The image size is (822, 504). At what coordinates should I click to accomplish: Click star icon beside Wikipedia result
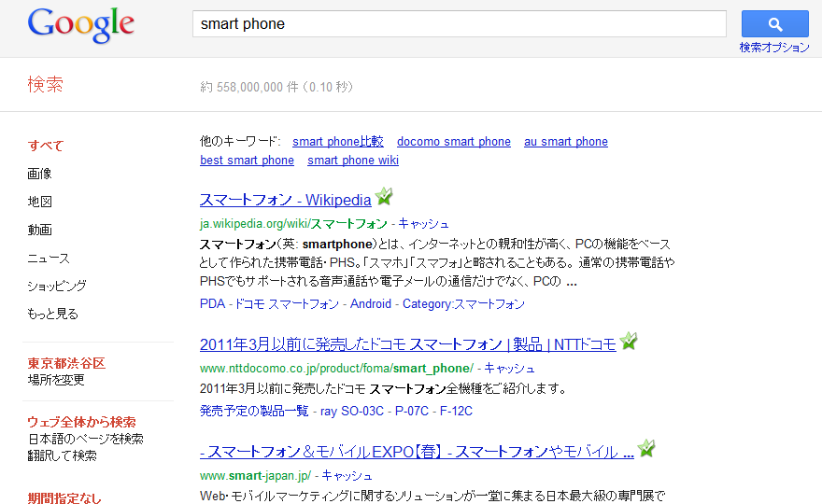(384, 198)
